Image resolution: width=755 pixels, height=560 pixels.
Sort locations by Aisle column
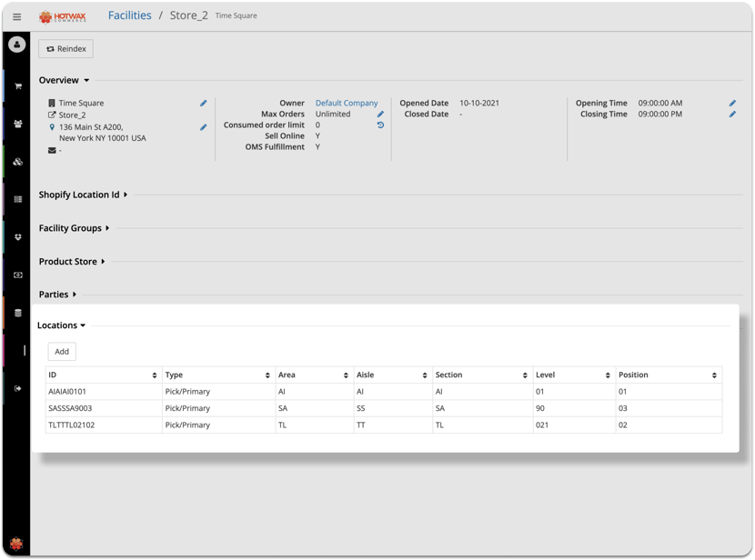pyautogui.click(x=425, y=375)
